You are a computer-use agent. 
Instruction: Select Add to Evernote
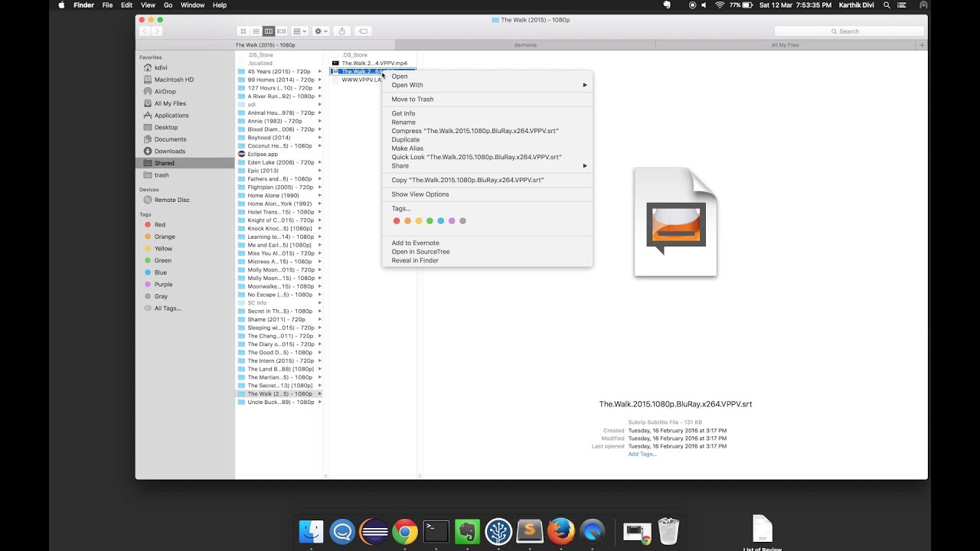tap(487, 243)
